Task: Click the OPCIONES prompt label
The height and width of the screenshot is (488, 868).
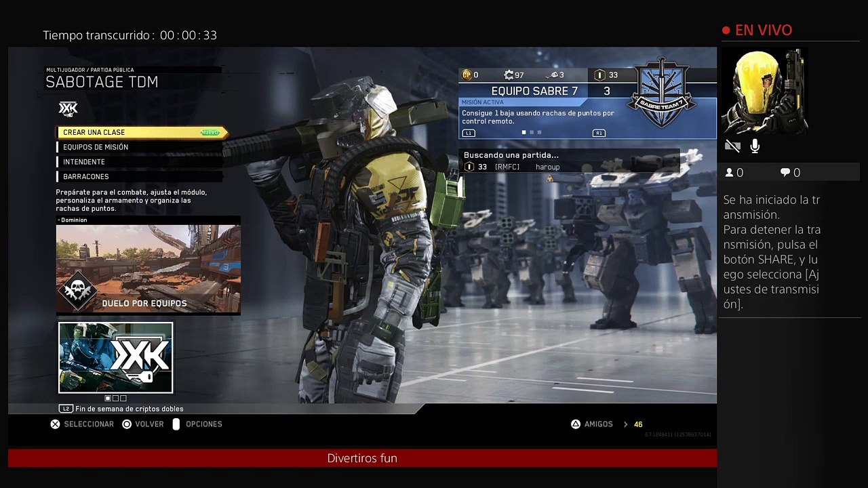Action: point(204,424)
